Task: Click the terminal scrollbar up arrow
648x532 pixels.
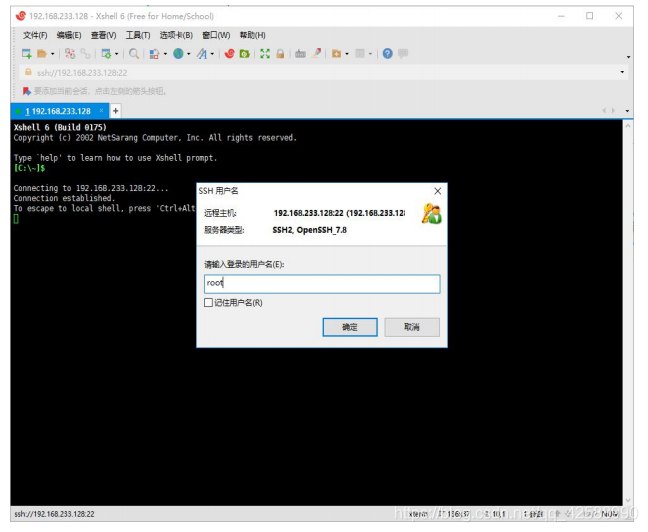Action: [x=628, y=126]
